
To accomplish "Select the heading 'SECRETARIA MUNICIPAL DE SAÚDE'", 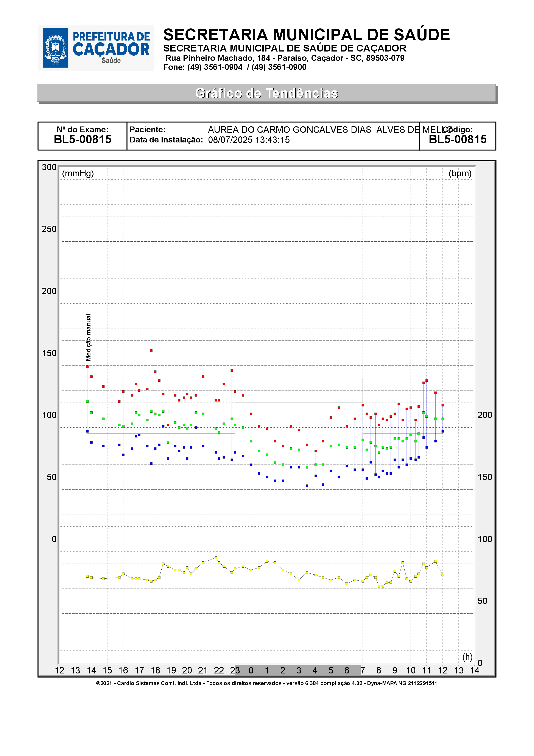I will 306,35.
